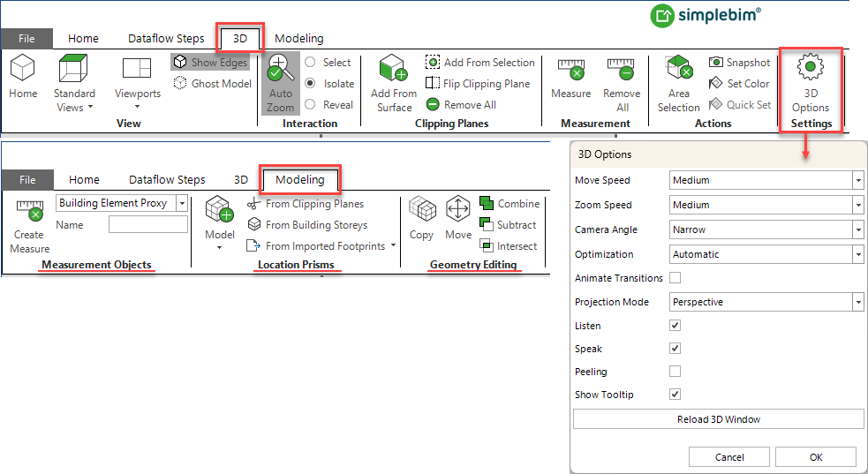868x474 pixels.
Task: Select highlighted Modeling tab in lower ribbon
Action: click(300, 180)
